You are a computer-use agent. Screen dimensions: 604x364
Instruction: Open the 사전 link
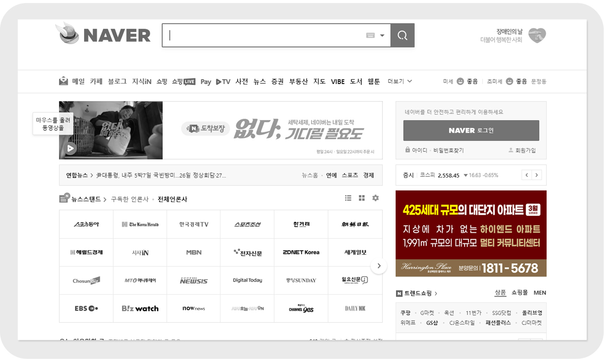coord(242,81)
